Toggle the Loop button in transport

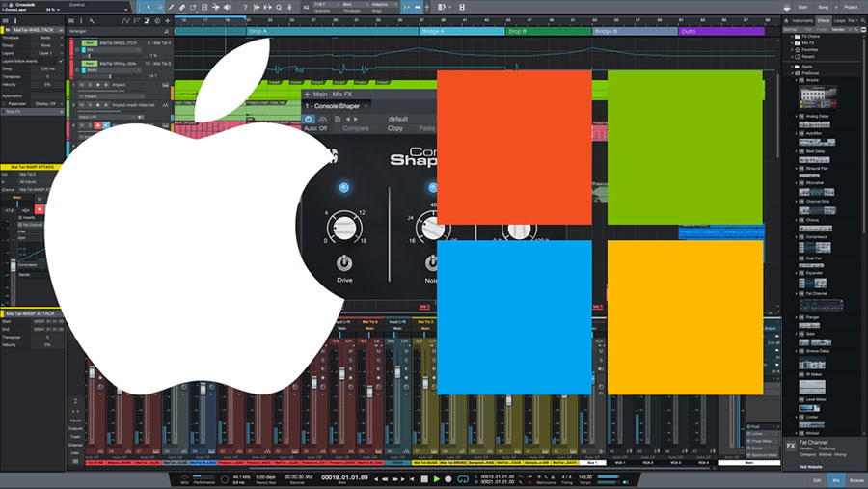[463, 479]
